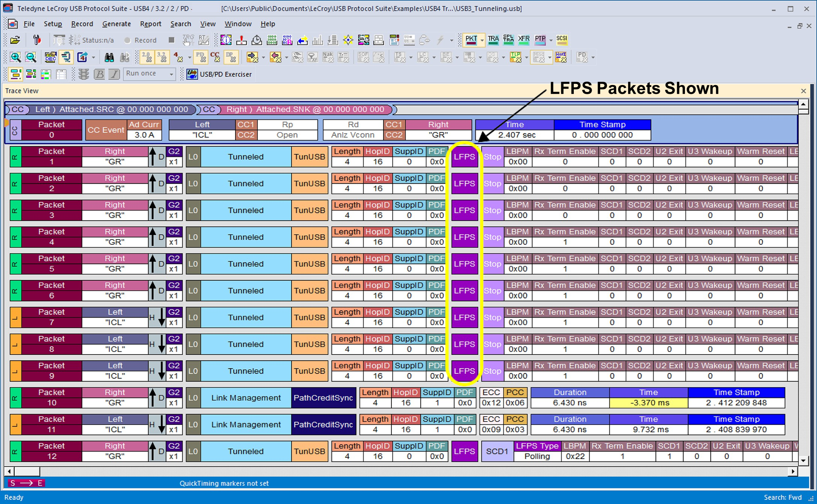Expand the arrow beside PTP button
This screenshot has width=817, height=504.
pyautogui.click(x=551, y=40)
